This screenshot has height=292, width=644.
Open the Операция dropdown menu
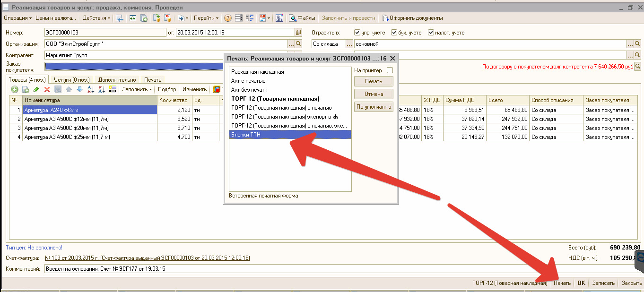click(x=17, y=18)
